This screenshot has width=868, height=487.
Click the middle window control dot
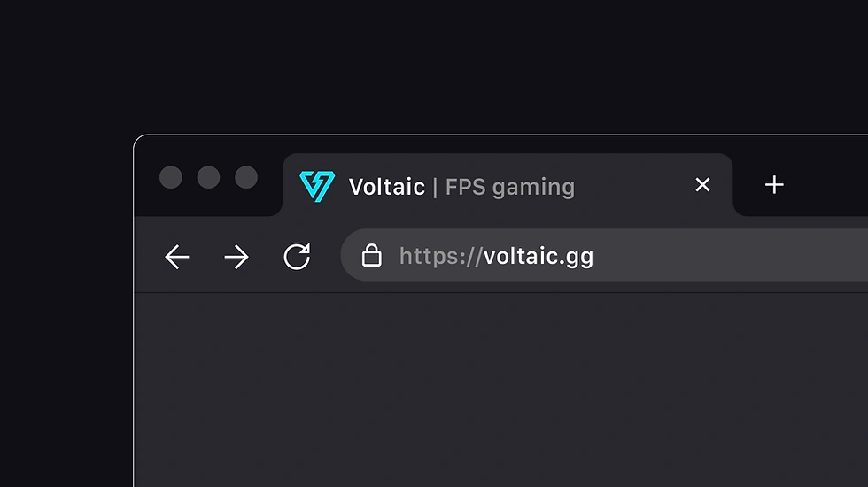[x=208, y=177]
